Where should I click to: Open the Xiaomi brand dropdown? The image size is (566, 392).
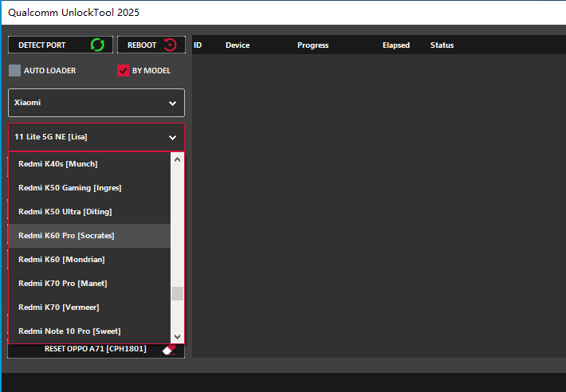click(x=96, y=103)
